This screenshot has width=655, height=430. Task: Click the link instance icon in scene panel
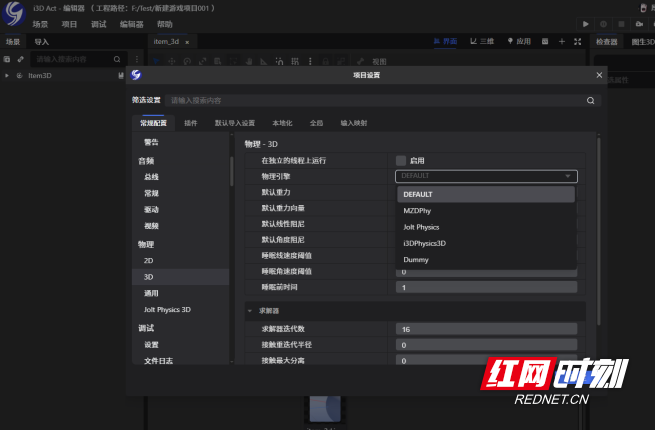20,59
